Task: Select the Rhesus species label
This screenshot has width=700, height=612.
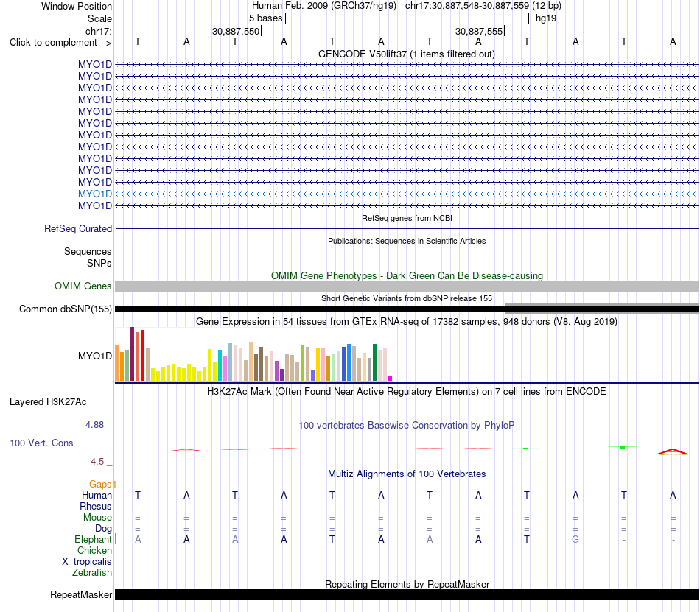Action: [96, 507]
